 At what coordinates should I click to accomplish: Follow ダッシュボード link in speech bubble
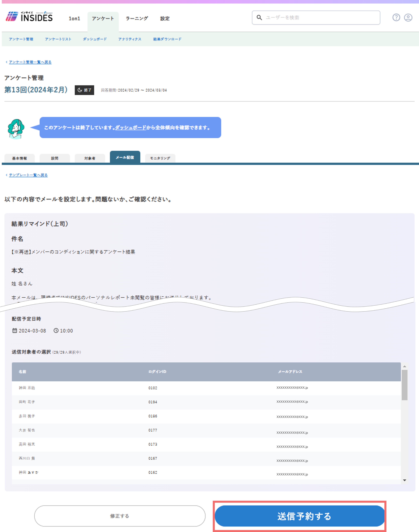(131, 128)
